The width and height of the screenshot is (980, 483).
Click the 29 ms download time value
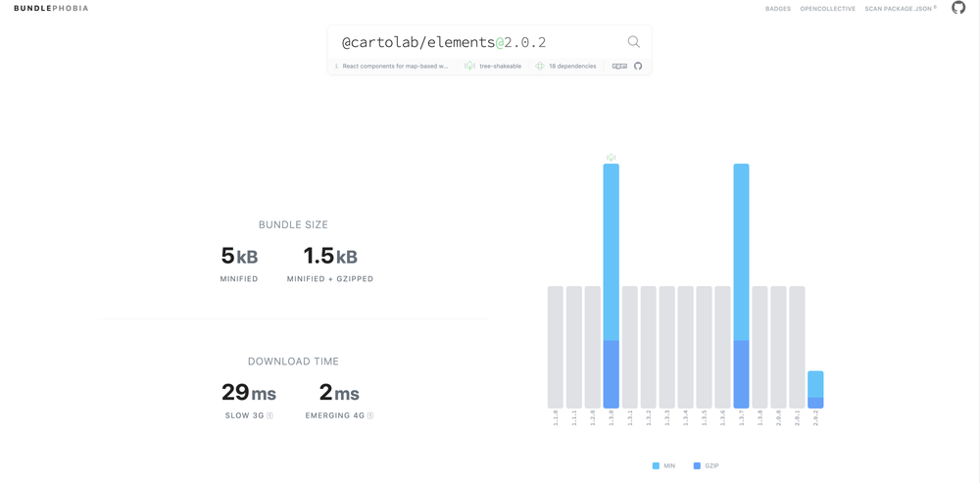coord(249,393)
